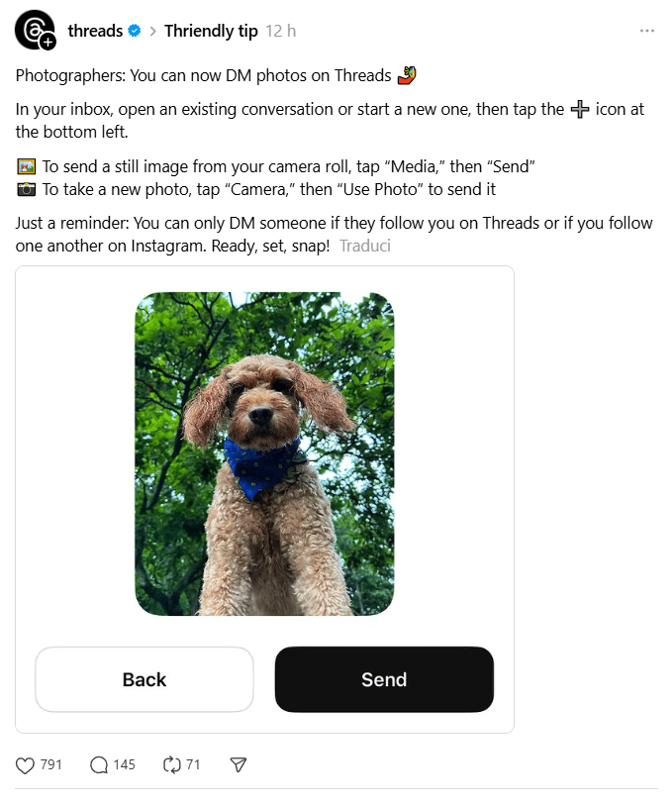Share the post with the paper plane icon
Viewport: 672px width, 802px height.
239,765
